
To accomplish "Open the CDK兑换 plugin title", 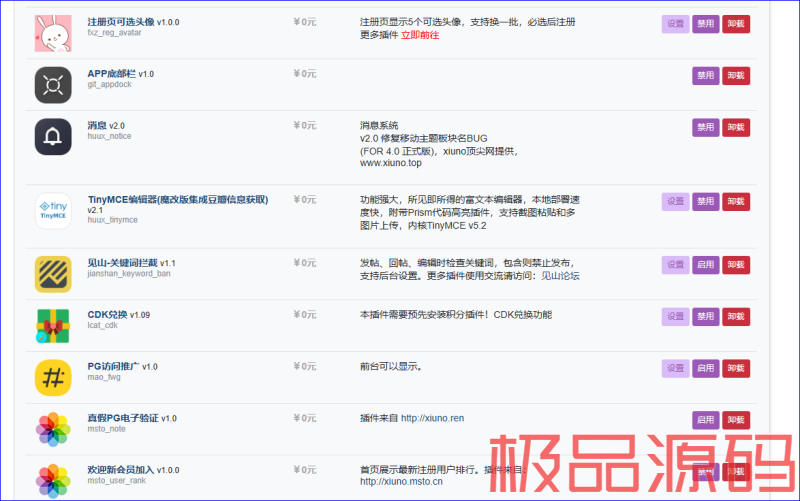I will (107, 315).
